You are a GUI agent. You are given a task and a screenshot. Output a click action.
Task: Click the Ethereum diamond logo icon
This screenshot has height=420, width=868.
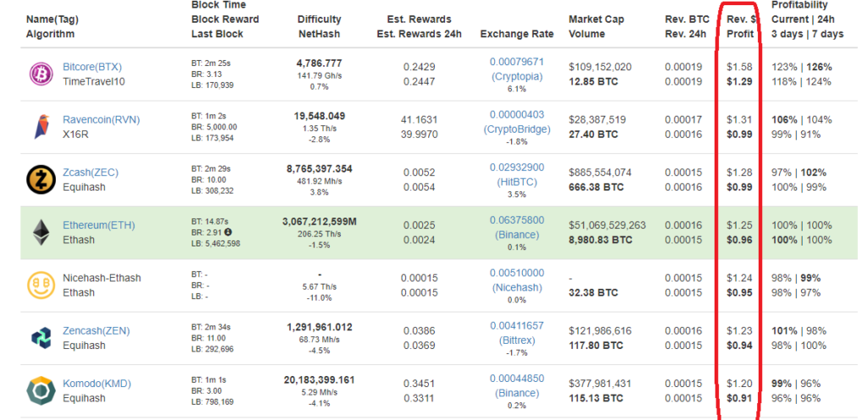41,232
